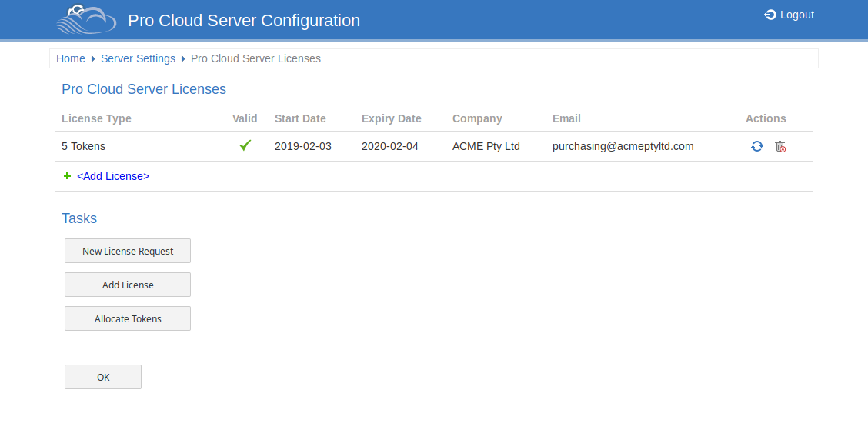Open the <Add License> link in the table
This screenshot has width=868, height=430.
tap(113, 176)
